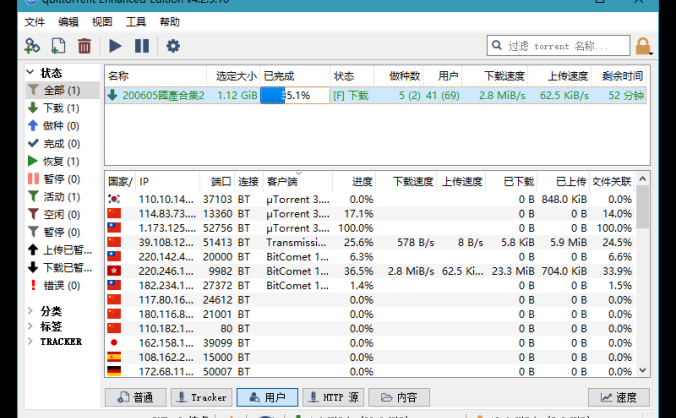
Task: Select peer row 39.108.12... Transmission
Action: coord(370,242)
